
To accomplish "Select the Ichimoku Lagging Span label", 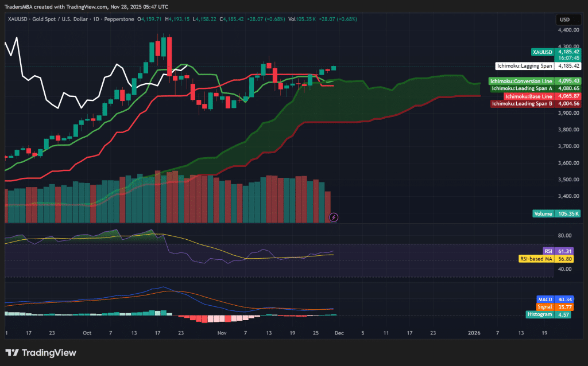I will 524,66.
